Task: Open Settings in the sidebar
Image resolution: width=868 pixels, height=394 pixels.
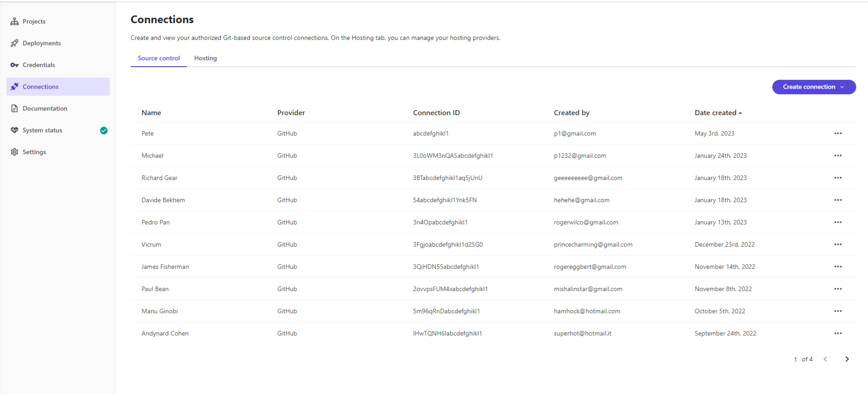Action: pyautogui.click(x=58, y=152)
